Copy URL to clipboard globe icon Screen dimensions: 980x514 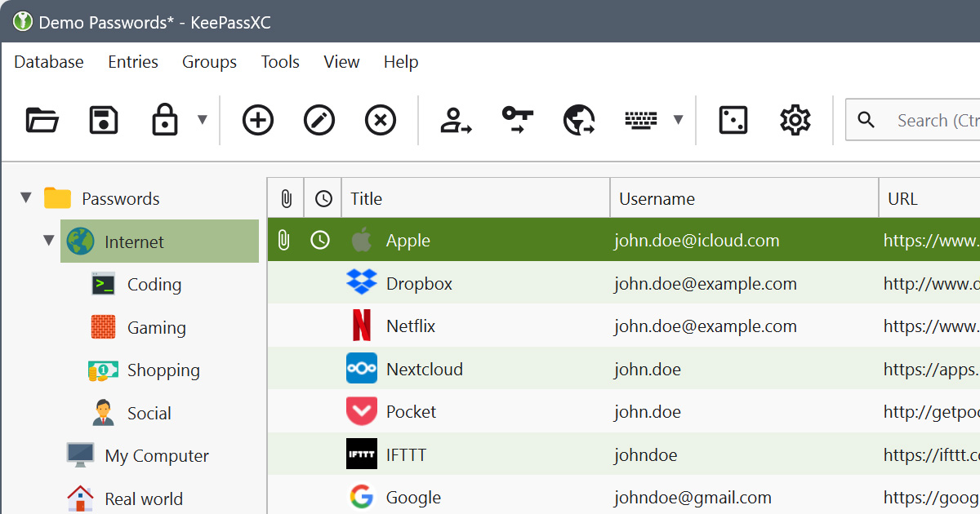[579, 121]
